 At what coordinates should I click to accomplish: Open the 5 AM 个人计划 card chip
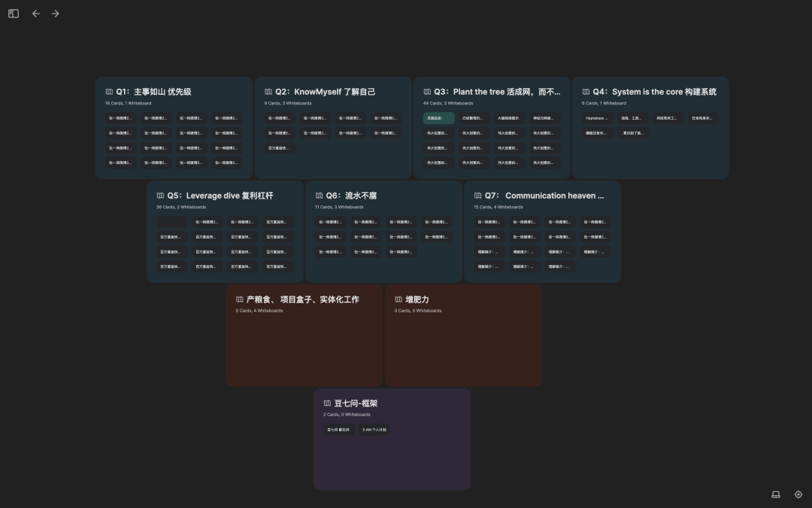[x=374, y=429]
